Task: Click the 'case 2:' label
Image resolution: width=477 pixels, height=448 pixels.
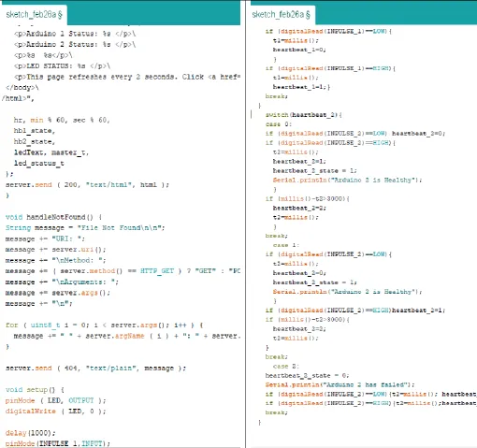Action: (x=286, y=366)
